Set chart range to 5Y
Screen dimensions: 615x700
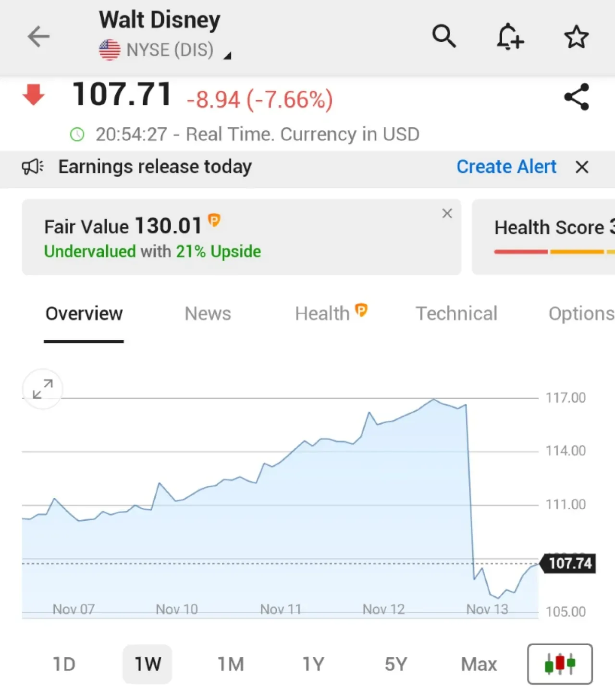coord(396,664)
